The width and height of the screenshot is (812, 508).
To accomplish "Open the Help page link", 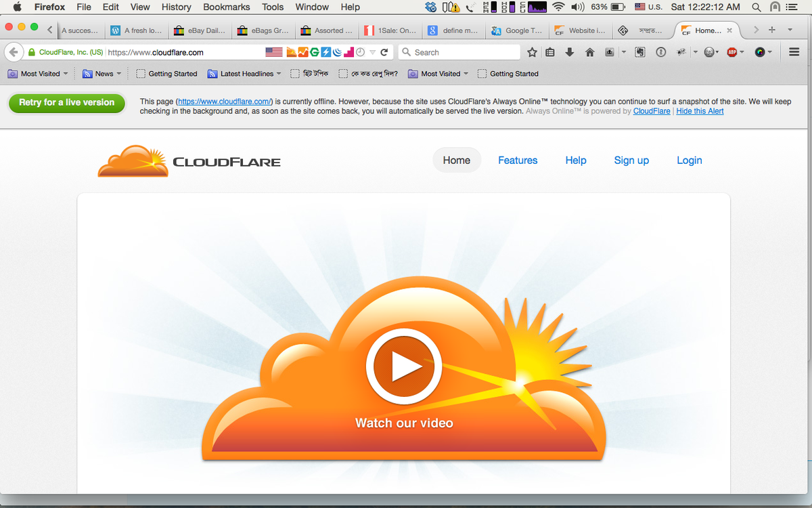I will click(576, 161).
